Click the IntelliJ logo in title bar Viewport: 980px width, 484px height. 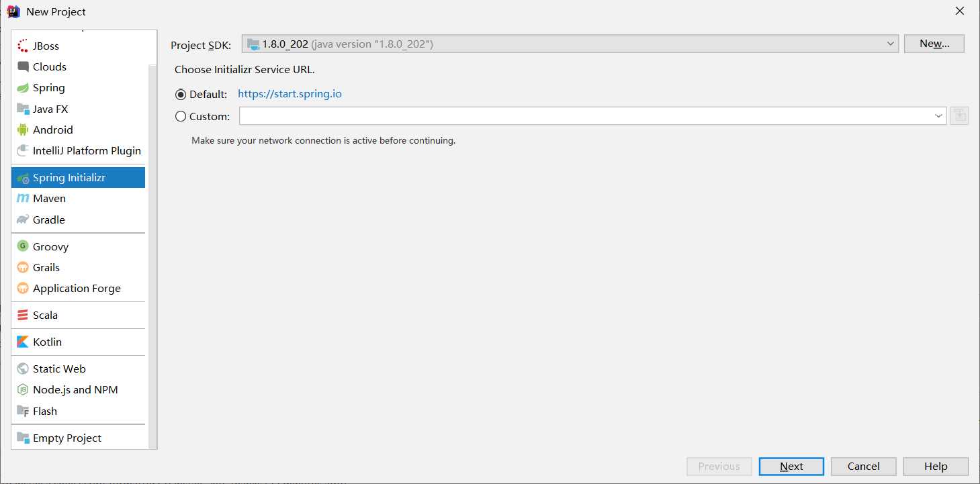(x=13, y=11)
